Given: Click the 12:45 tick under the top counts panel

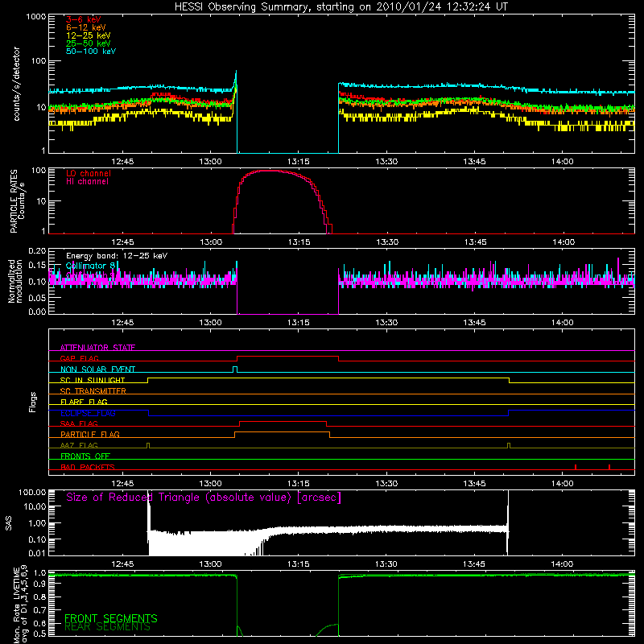Looking at the screenshot, I should tap(122, 162).
